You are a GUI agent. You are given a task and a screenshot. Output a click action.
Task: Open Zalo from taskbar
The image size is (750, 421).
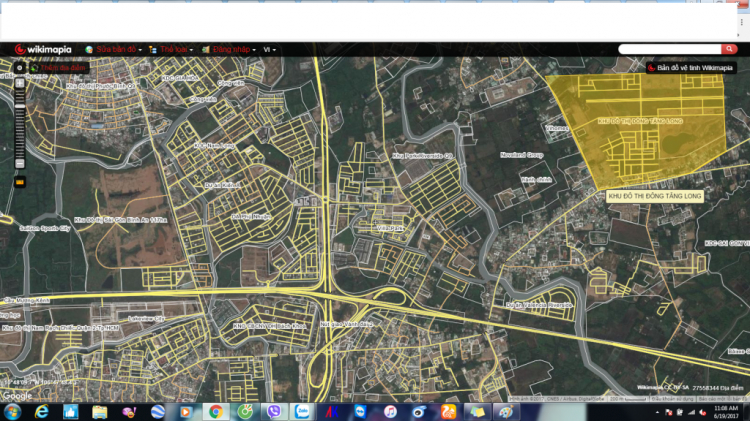click(x=302, y=412)
